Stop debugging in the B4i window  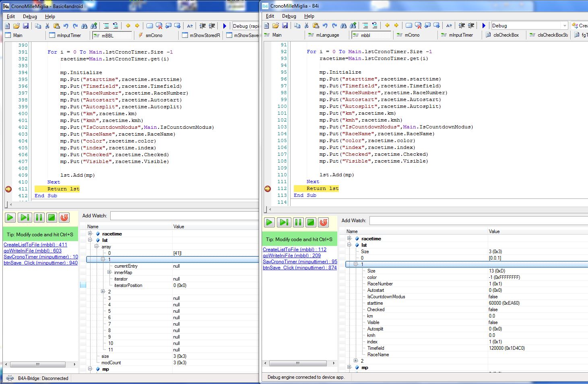click(x=311, y=222)
